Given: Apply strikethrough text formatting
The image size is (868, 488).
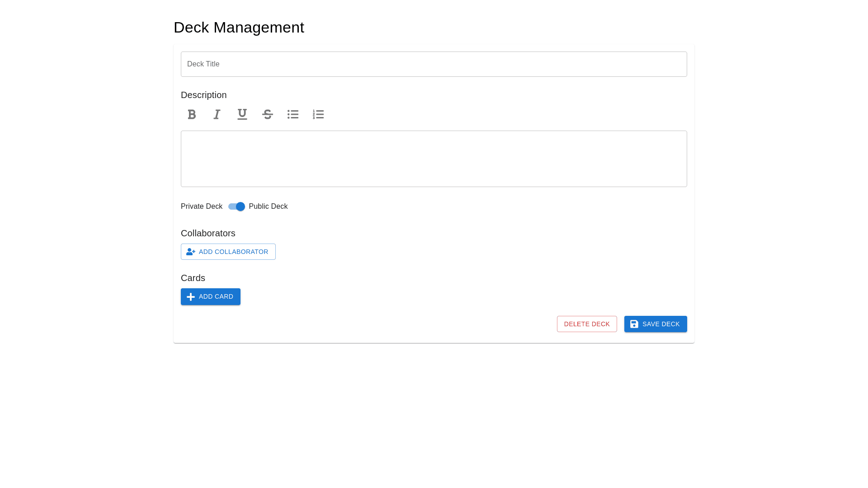Looking at the screenshot, I should [x=268, y=114].
